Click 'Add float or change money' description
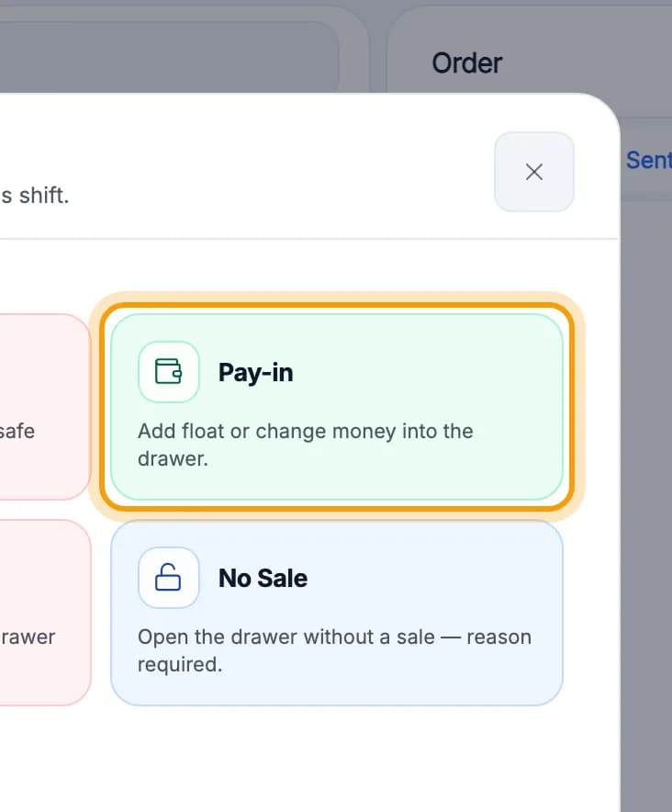 [306, 445]
